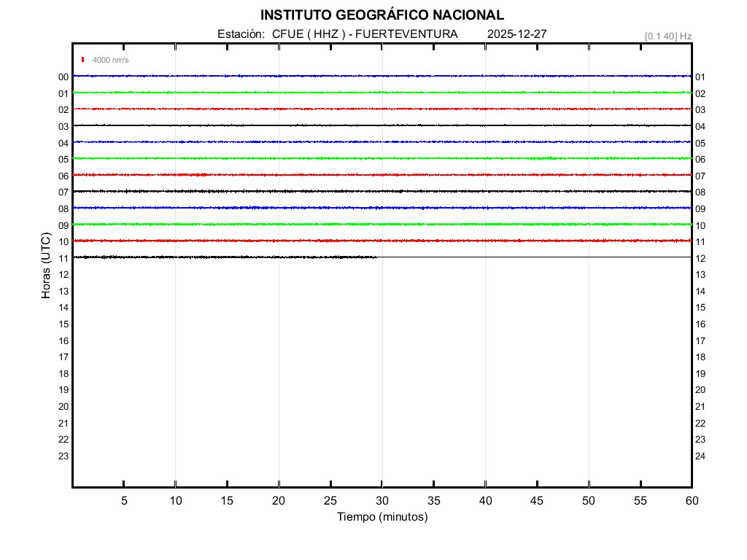
Task: Click the Instituto Geográfico Nacional title
Action: tap(382, 15)
